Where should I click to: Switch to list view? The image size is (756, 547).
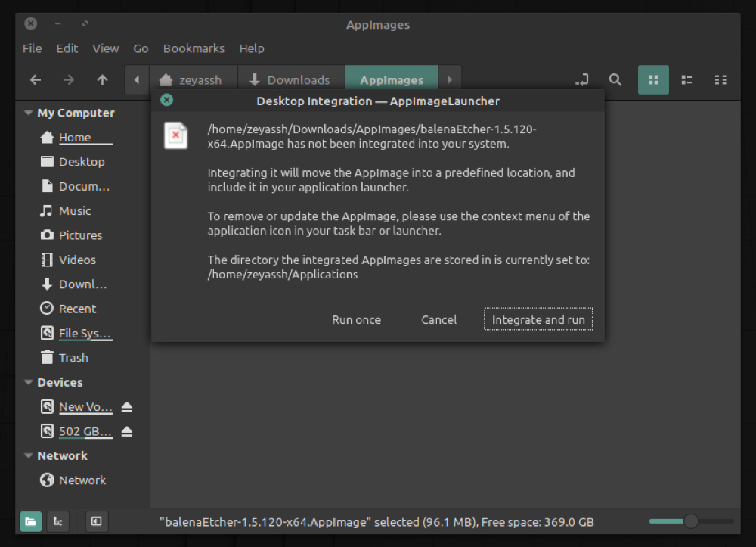tap(686, 79)
